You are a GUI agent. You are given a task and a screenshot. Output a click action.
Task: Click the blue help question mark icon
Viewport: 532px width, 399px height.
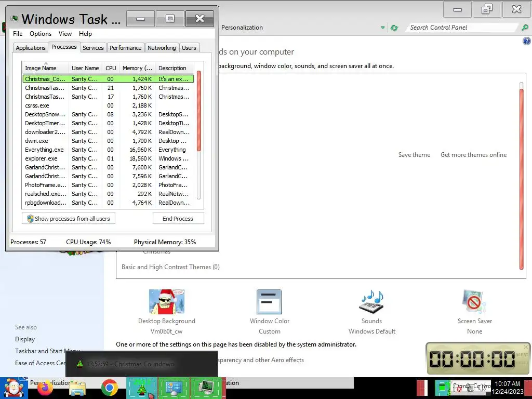tap(527, 42)
